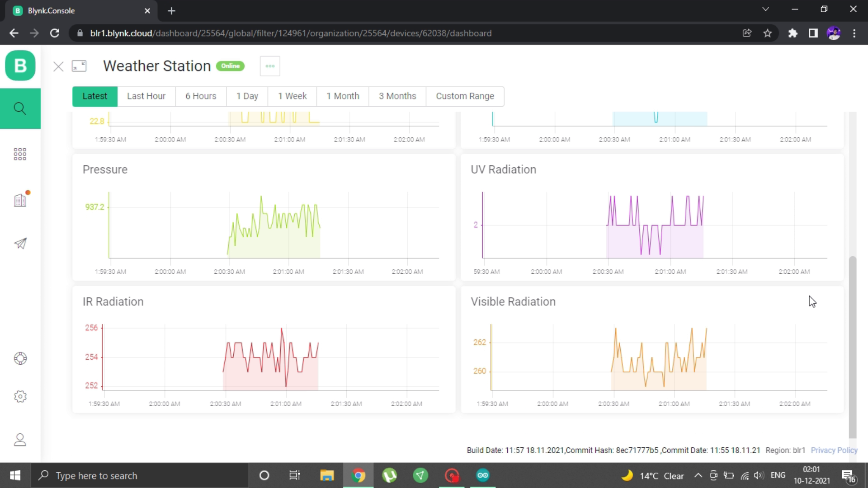The width and height of the screenshot is (868, 488).
Task: Open the tab search chevron dropdown
Action: click(x=765, y=9)
